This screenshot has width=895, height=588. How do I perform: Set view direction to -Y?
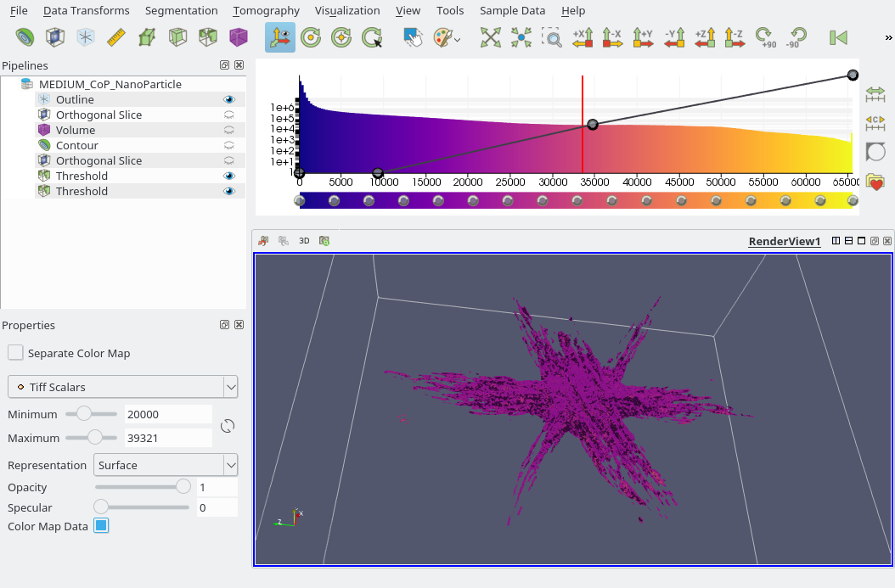pyautogui.click(x=674, y=37)
